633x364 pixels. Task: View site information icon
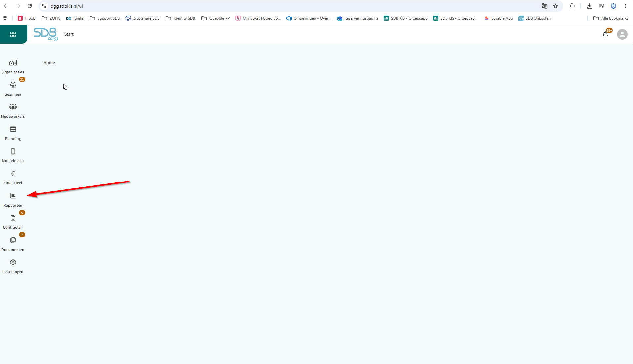(44, 6)
